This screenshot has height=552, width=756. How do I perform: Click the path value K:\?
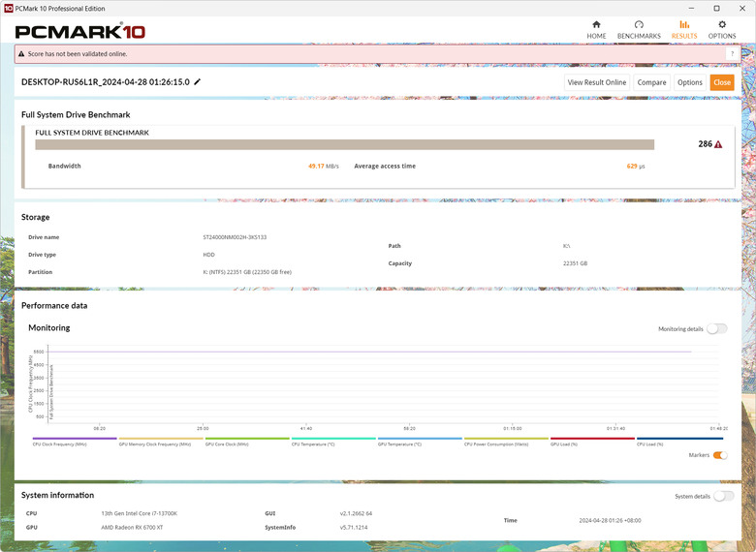(567, 246)
